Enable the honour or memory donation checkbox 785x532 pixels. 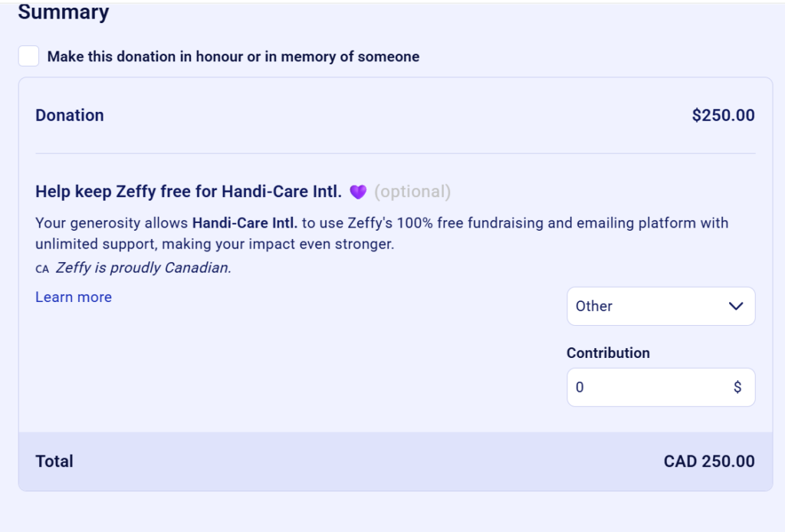[x=29, y=57]
